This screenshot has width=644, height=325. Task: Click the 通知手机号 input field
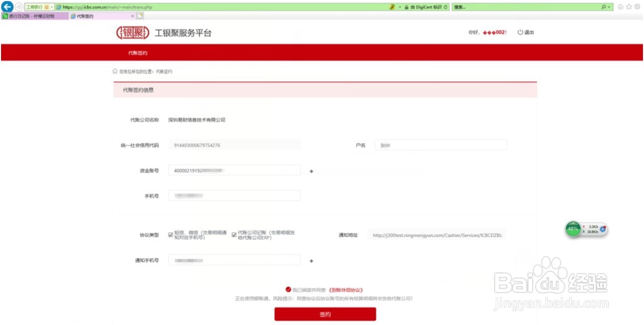tap(234, 260)
